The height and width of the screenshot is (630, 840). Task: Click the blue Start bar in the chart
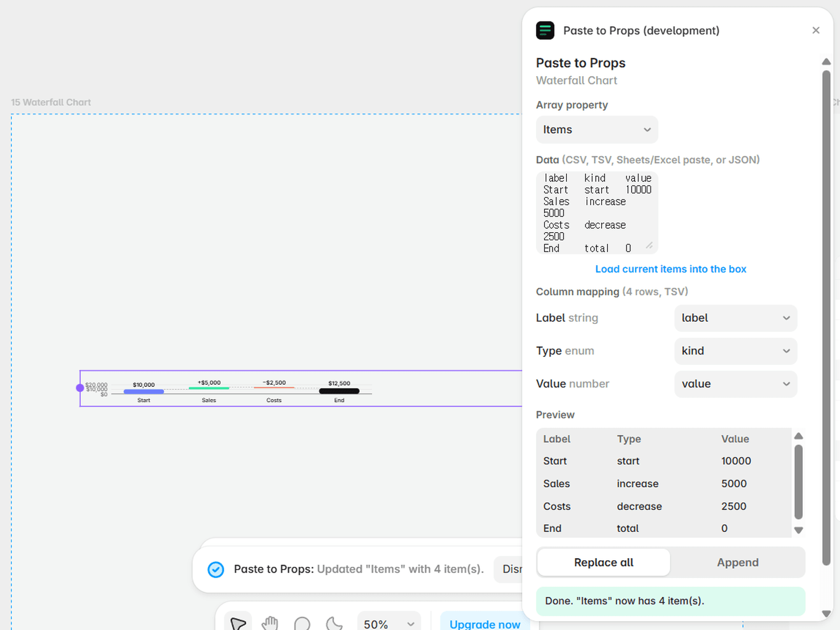click(x=144, y=392)
